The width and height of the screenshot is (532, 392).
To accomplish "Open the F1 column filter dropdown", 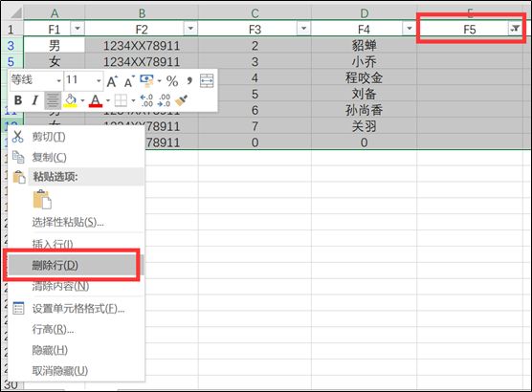I will (78, 28).
